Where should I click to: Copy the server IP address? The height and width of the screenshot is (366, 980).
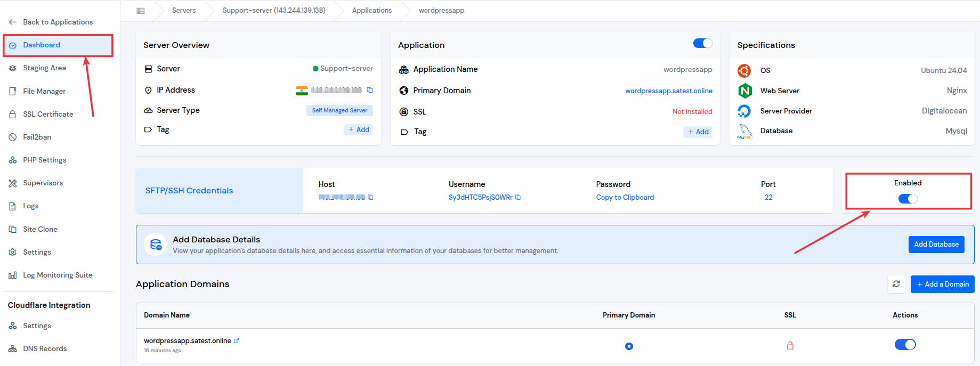[370, 90]
